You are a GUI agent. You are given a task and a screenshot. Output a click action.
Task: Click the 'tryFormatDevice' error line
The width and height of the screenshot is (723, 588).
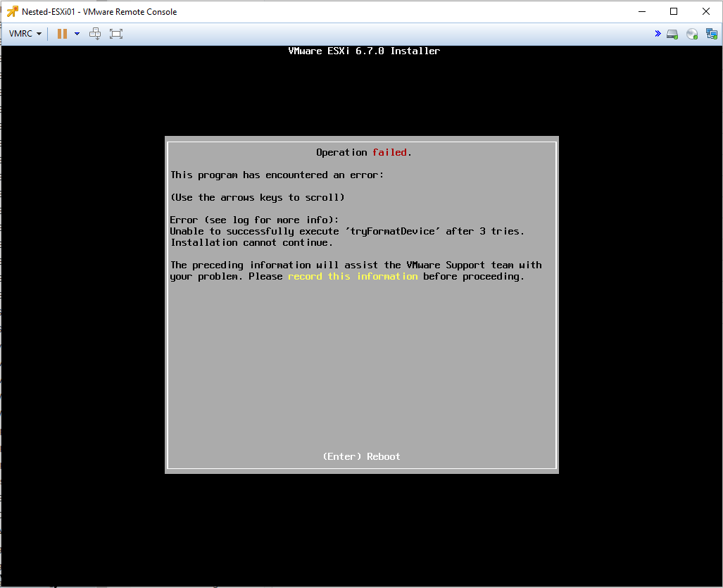pos(347,232)
